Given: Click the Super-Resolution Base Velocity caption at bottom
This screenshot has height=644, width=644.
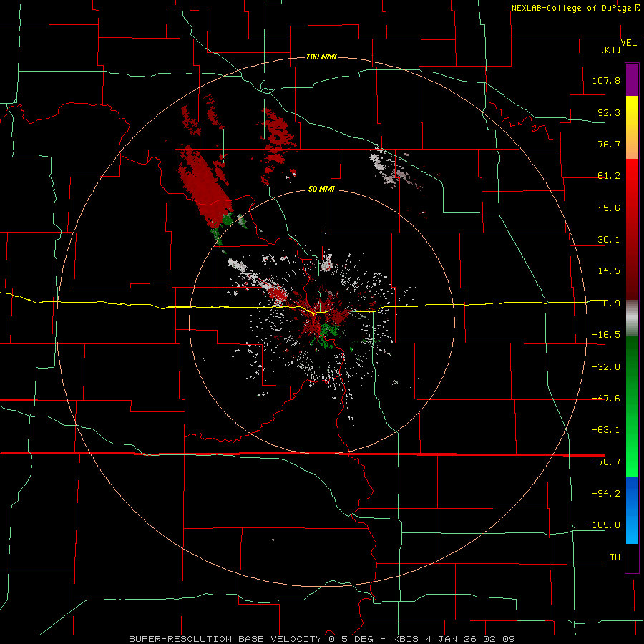Looking at the screenshot, I should [x=322, y=639].
